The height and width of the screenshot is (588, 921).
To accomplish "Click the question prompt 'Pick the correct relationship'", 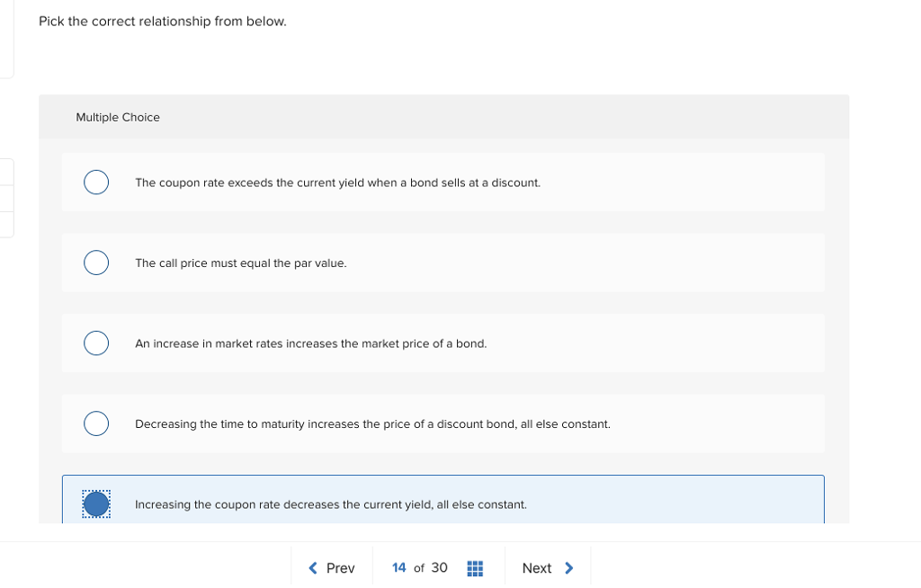I will pyautogui.click(x=163, y=22).
